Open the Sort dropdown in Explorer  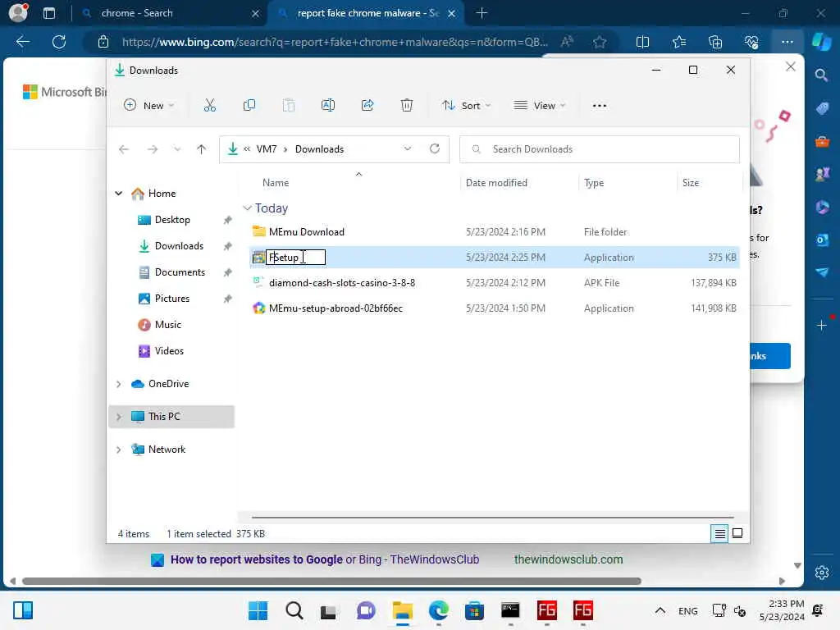[466, 106]
